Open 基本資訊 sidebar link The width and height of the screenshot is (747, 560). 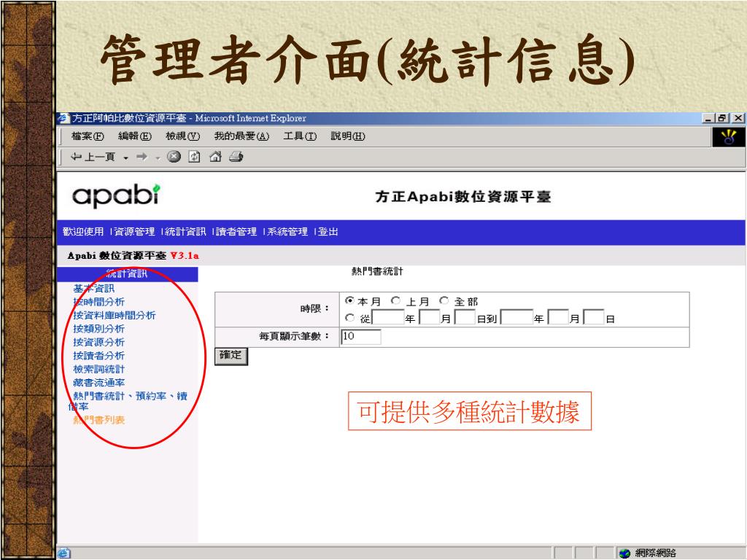[x=93, y=289]
